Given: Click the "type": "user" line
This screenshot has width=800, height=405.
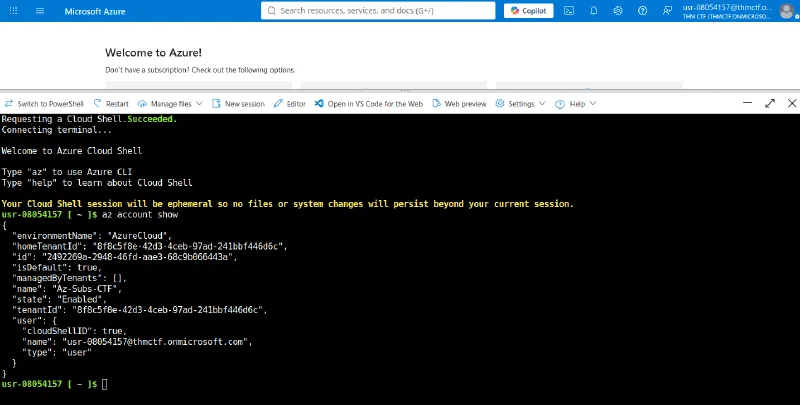Looking at the screenshot, I should coord(57,352).
